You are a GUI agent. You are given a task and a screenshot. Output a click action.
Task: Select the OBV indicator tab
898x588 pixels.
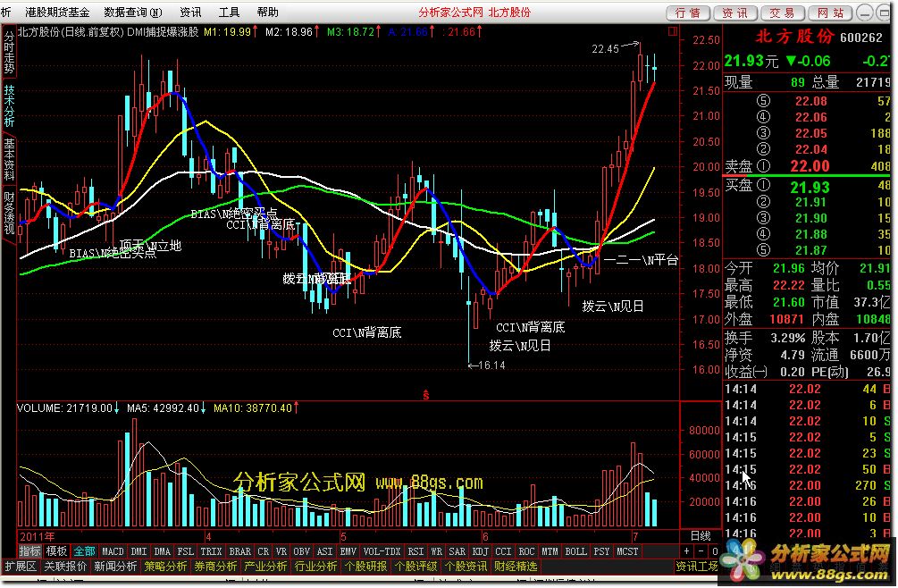click(302, 551)
